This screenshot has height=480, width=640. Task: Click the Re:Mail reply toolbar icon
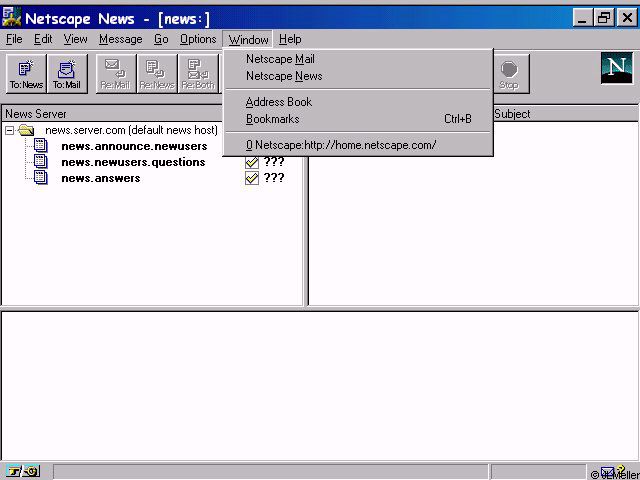(116, 74)
